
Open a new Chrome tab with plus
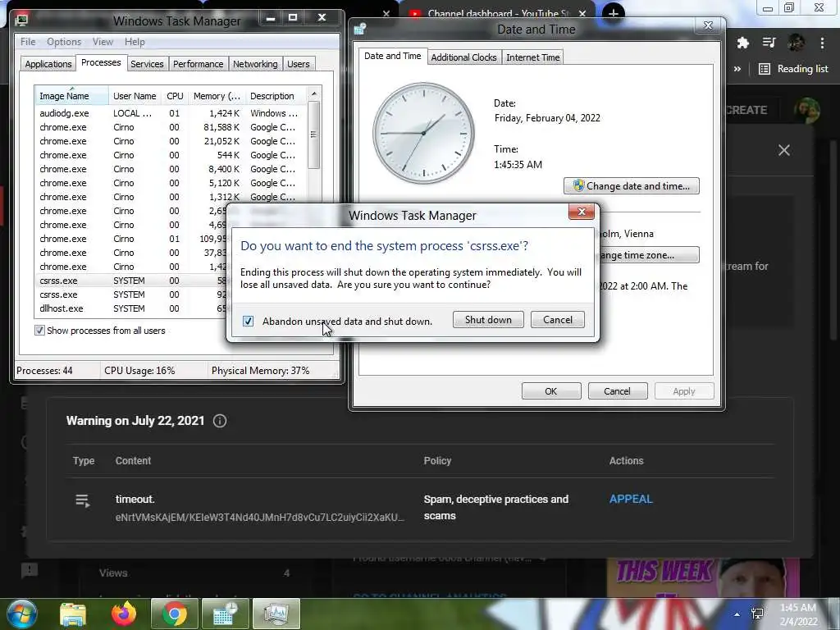[614, 13]
